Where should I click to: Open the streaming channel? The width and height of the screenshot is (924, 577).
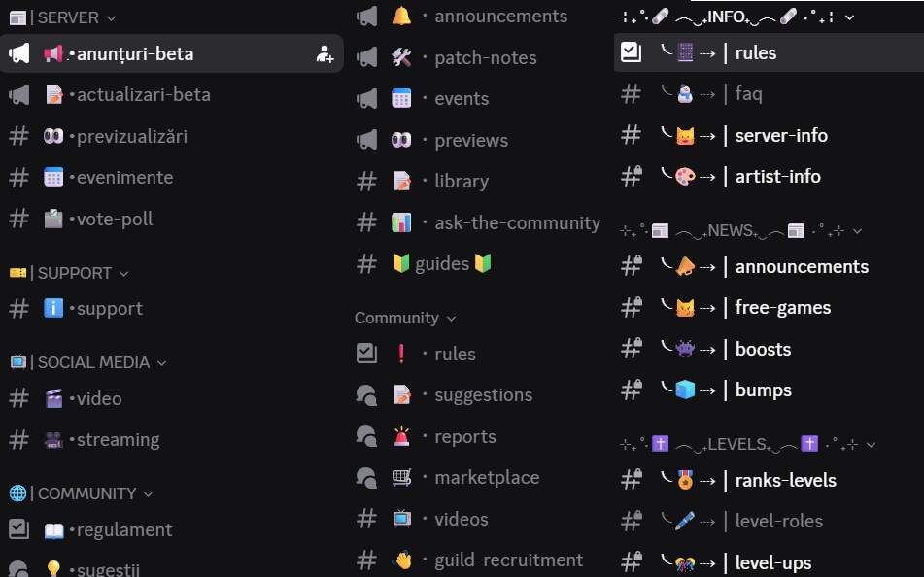[x=119, y=439]
